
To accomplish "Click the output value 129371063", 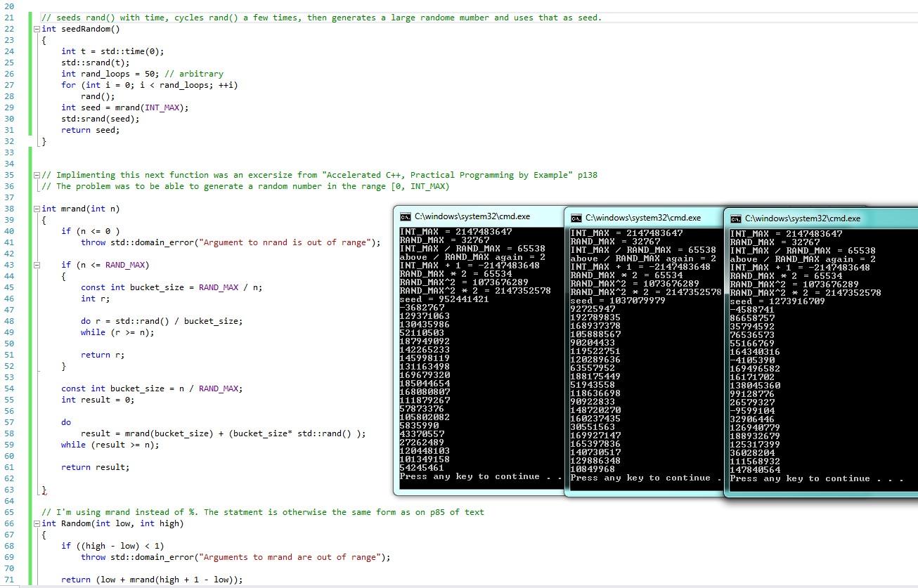I will point(425,316).
